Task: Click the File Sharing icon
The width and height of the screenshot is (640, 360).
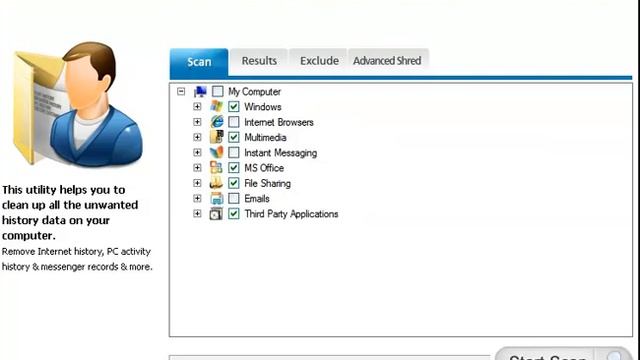Action: coord(216,183)
